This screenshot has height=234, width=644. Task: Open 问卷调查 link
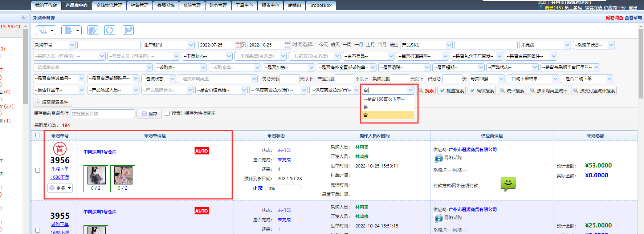tap(614, 18)
